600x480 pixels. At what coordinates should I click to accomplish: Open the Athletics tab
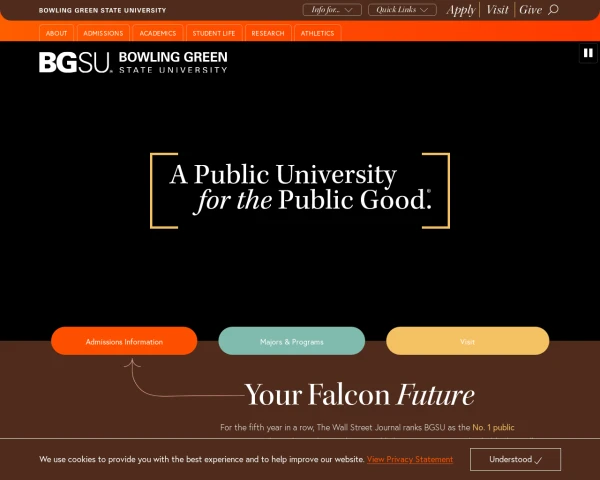(x=317, y=33)
